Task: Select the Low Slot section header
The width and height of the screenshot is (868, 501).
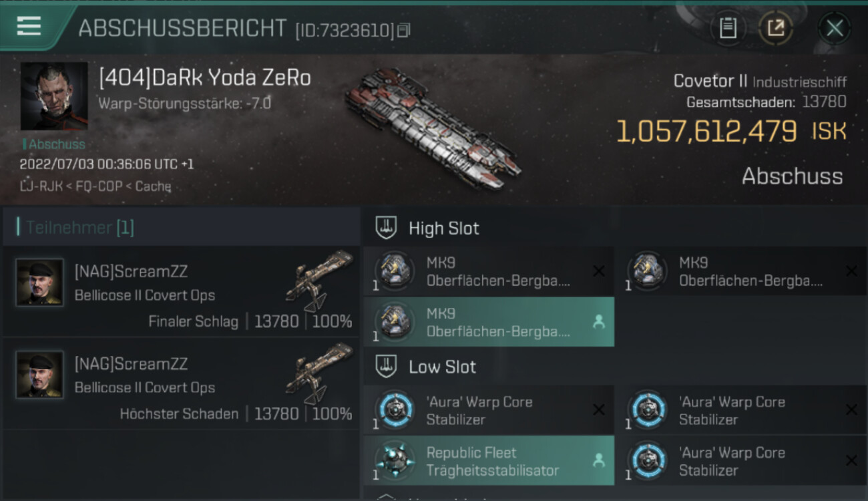Action: (442, 367)
